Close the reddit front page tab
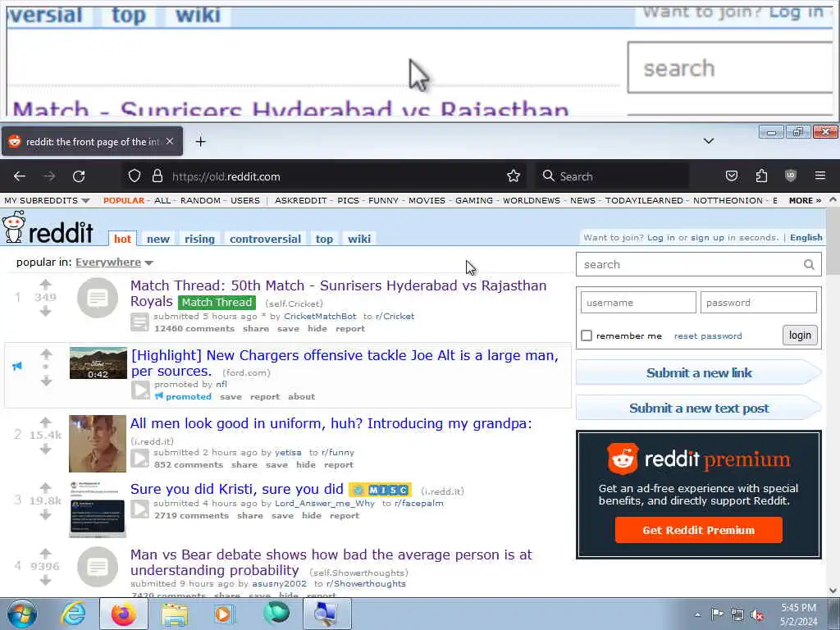The image size is (840, 630). point(170,141)
